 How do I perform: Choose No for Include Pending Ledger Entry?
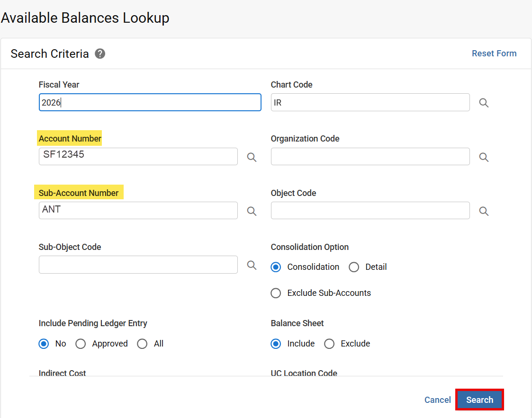click(x=44, y=344)
